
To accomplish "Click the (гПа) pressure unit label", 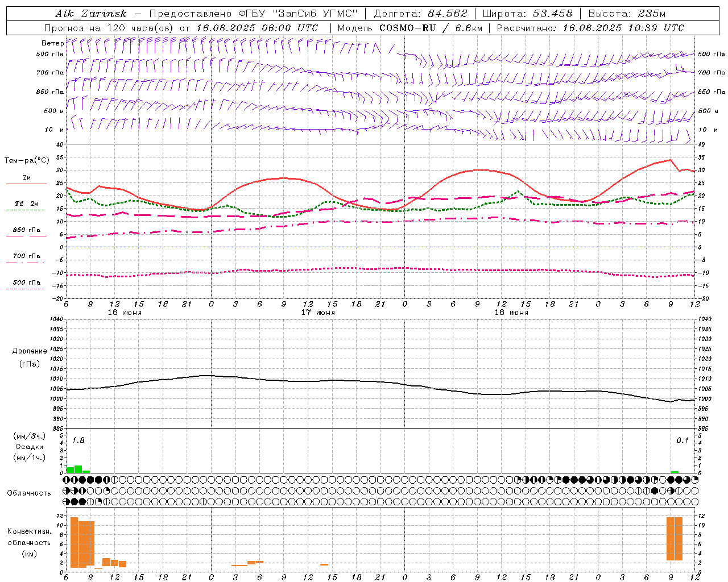I will (30, 364).
